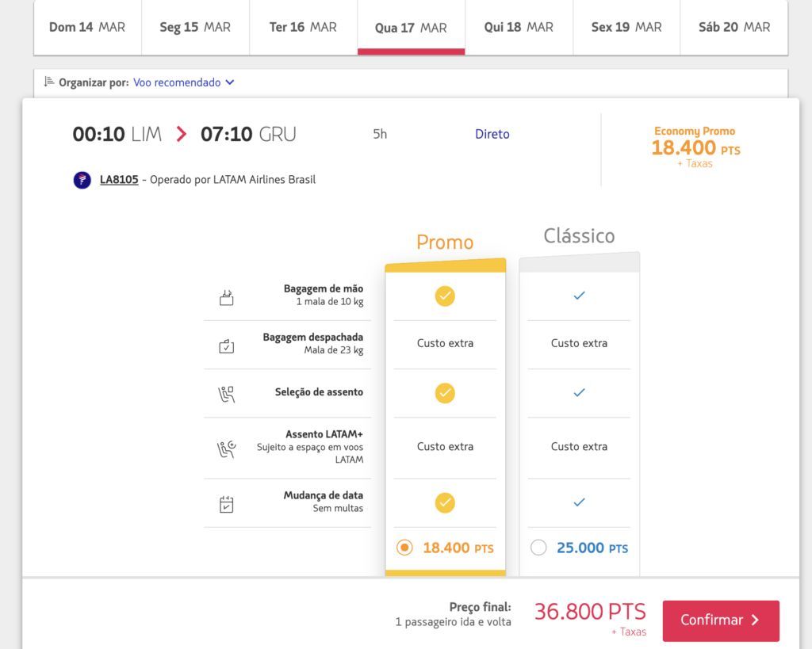Click the Confirmar button
Image resolution: width=812 pixels, height=649 pixels.
721,620
